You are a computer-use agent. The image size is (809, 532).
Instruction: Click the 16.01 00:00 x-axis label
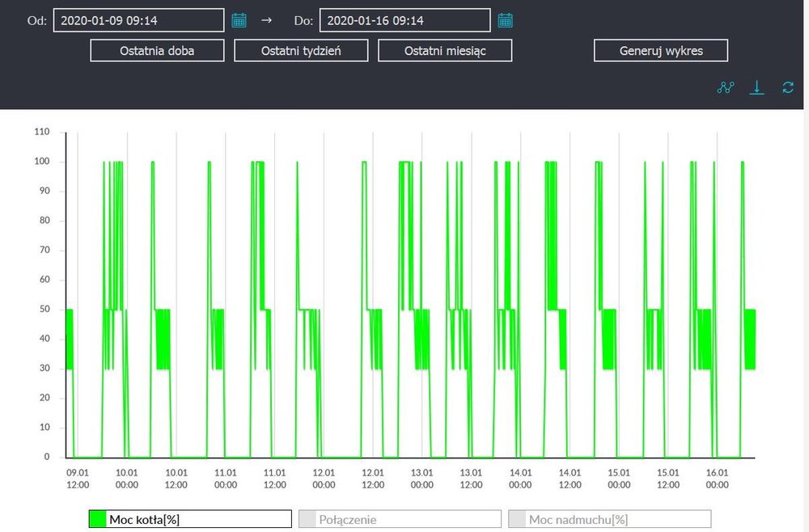[718, 479]
